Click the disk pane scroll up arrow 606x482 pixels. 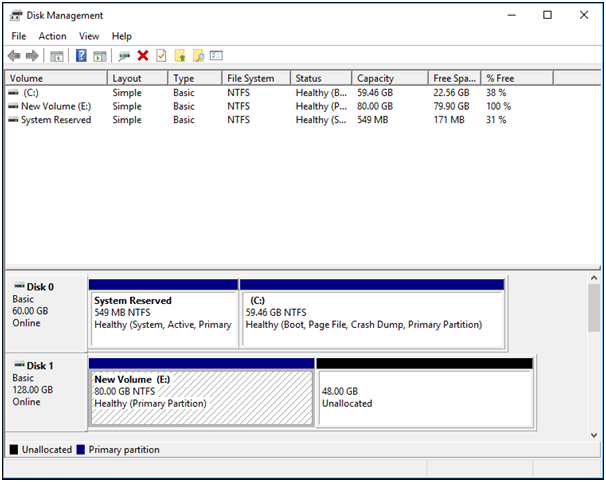[x=594, y=278]
